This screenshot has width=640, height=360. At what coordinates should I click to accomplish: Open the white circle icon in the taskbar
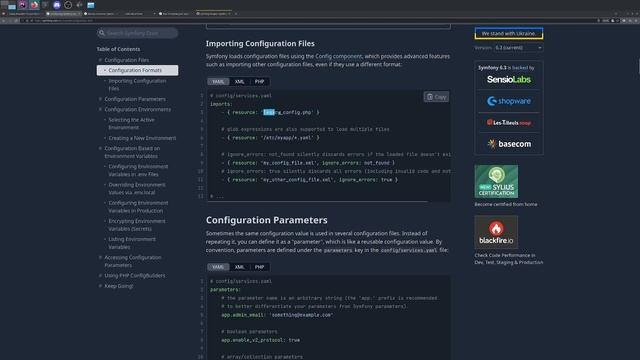click(68, 5)
